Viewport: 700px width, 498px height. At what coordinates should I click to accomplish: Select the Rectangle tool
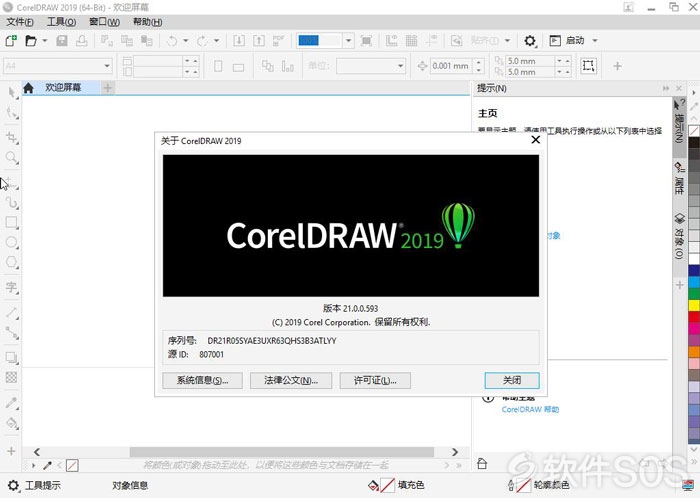pyautogui.click(x=12, y=222)
